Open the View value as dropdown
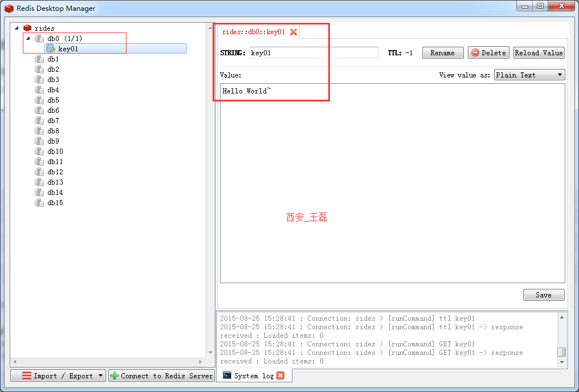 (529, 75)
